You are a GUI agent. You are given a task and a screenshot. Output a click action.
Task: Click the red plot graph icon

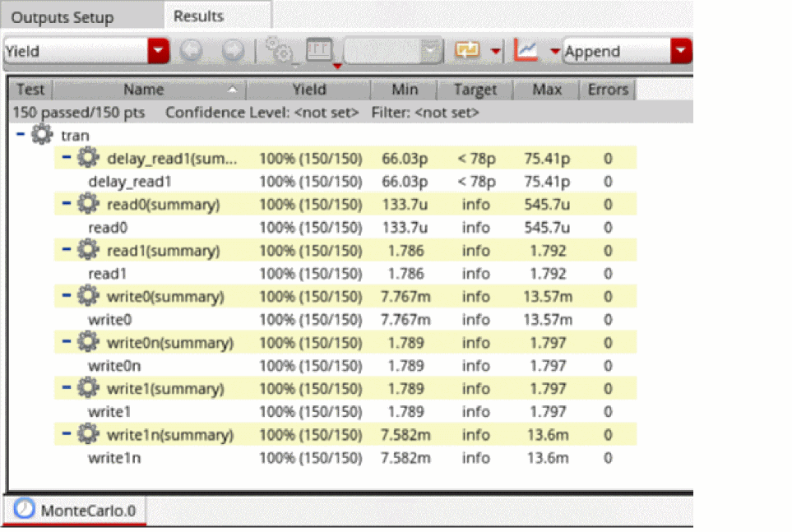(526, 51)
